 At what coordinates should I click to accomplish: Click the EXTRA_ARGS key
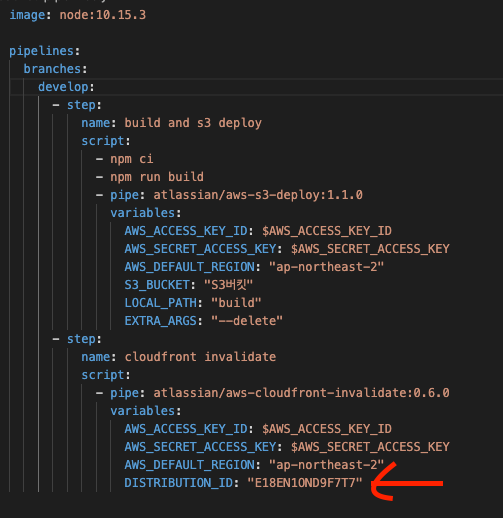point(160,321)
